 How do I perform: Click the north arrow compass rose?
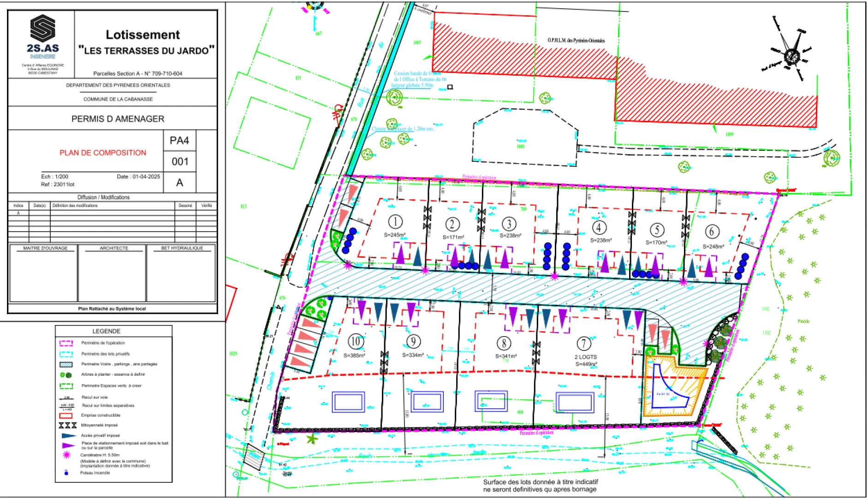792,56
